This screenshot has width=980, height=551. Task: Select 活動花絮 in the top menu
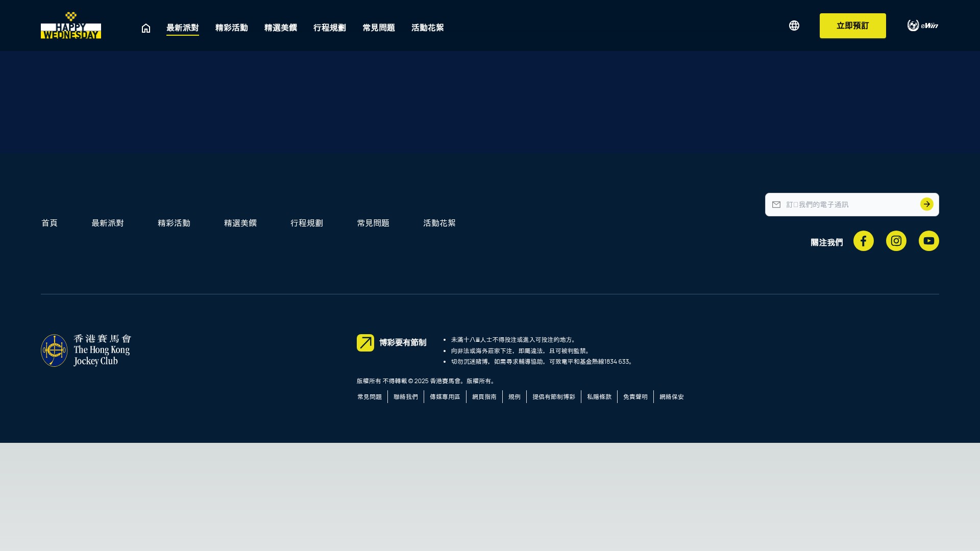click(428, 28)
